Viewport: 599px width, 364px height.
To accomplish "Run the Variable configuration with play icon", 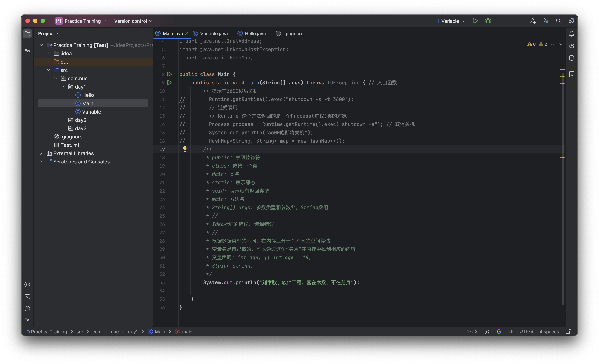I will click(475, 21).
